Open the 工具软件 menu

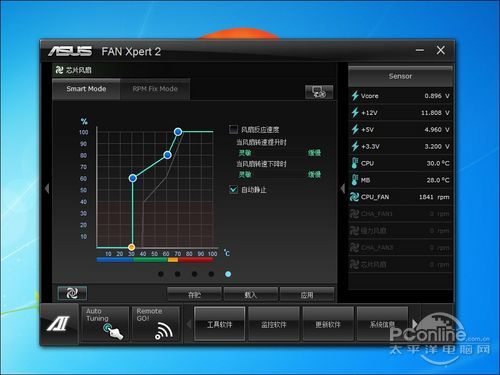[x=219, y=324]
